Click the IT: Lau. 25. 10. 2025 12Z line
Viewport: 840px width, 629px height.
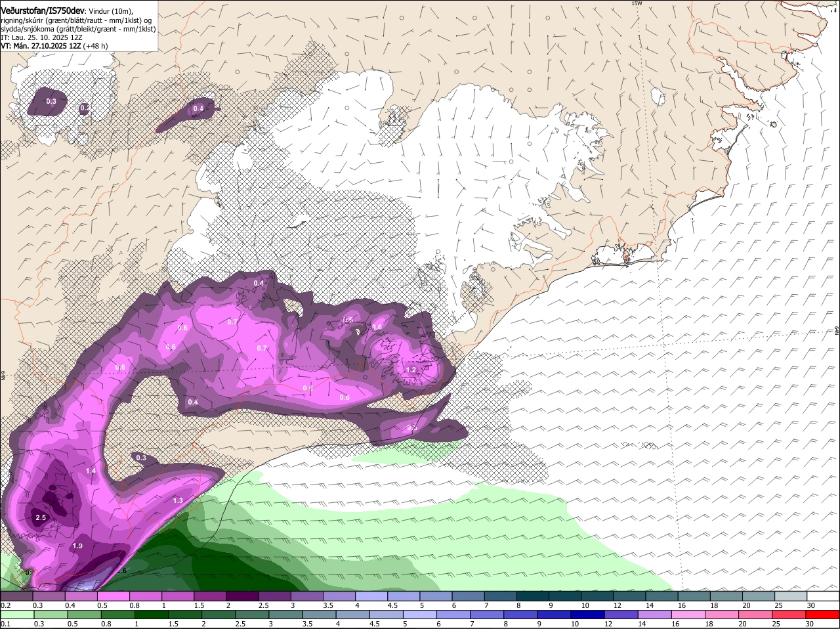[x=41, y=37]
